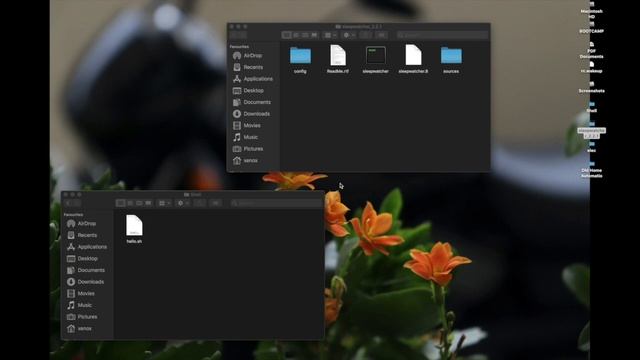Go to Documents in the sleepwatcher window sidebar

(253, 102)
